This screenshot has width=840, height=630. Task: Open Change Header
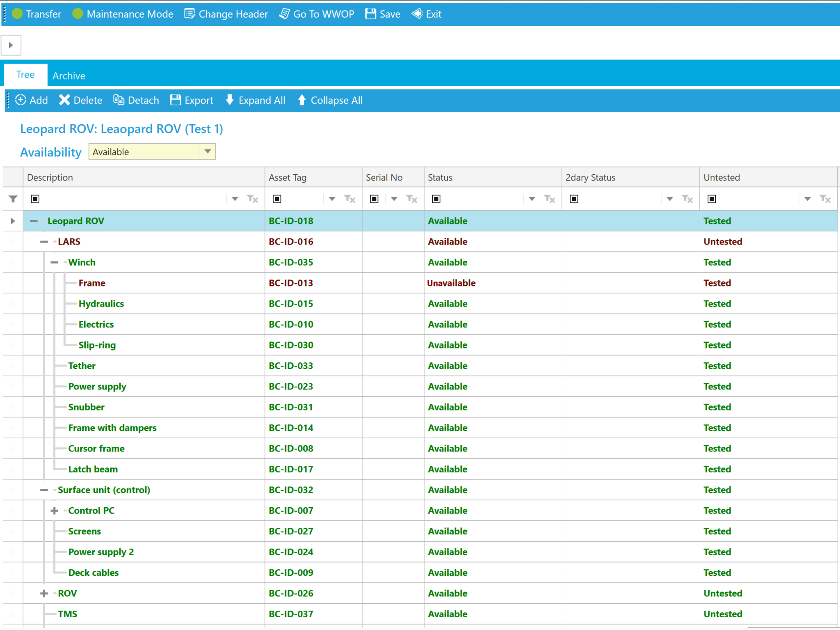click(226, 14)
